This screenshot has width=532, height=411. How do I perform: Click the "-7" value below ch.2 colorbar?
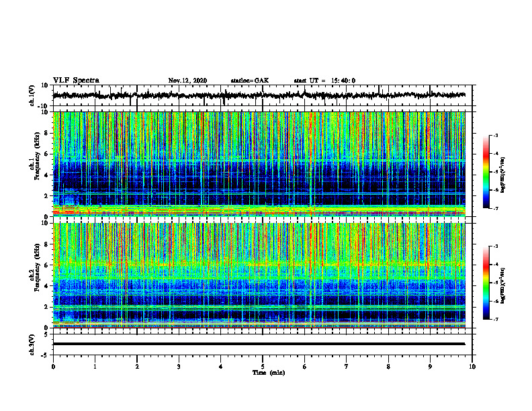(495, 319)
